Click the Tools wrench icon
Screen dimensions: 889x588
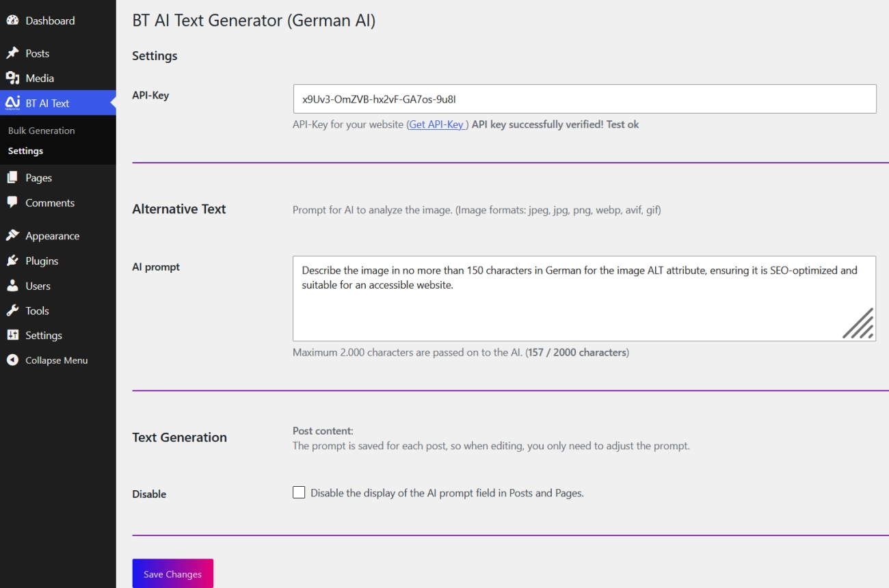pos(12,310)
